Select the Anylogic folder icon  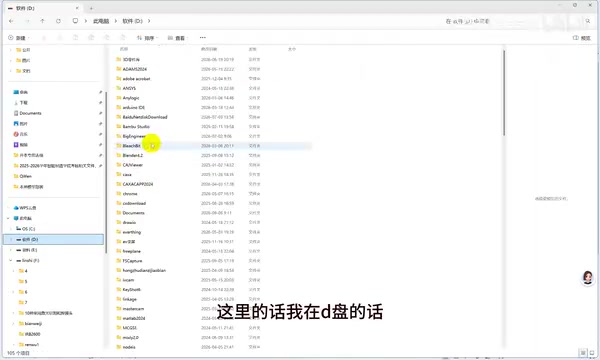(119, 98)
